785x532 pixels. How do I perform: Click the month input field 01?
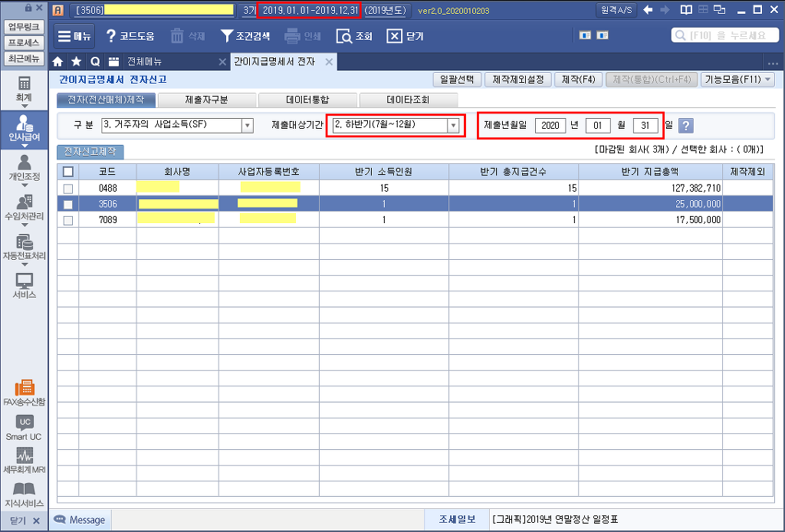(598, 126)
